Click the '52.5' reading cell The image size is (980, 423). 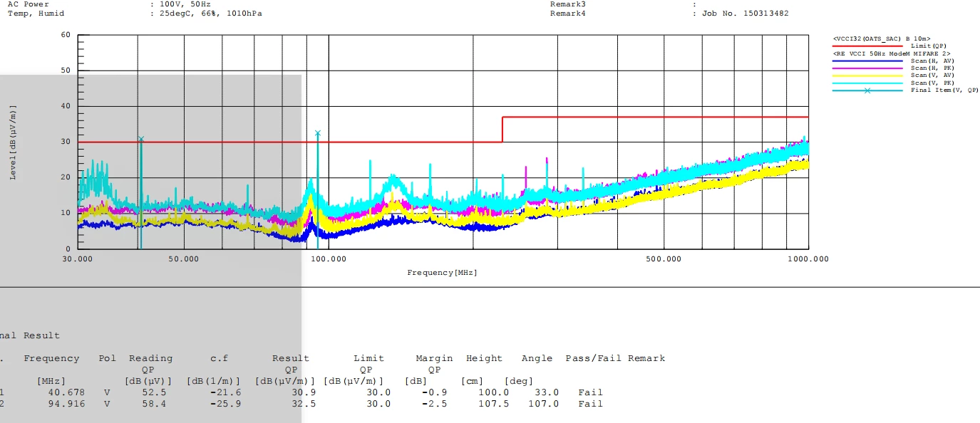click(155, 392)
